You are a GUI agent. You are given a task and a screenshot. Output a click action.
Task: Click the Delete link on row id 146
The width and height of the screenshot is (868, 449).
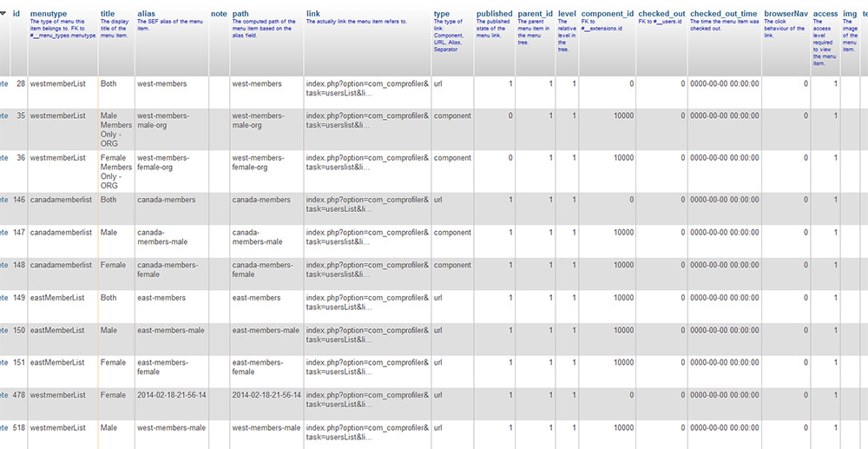tap(3, 199)
